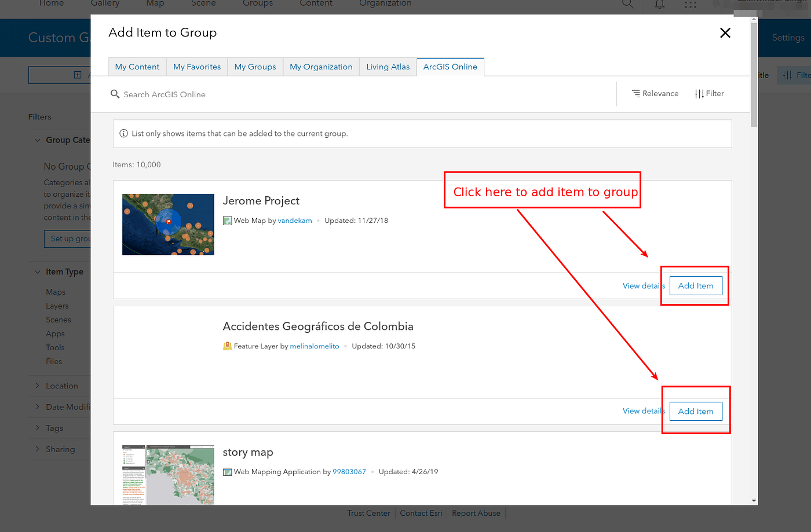
Task: Add Jerome Project to the group
Action: tap(695, 285)
